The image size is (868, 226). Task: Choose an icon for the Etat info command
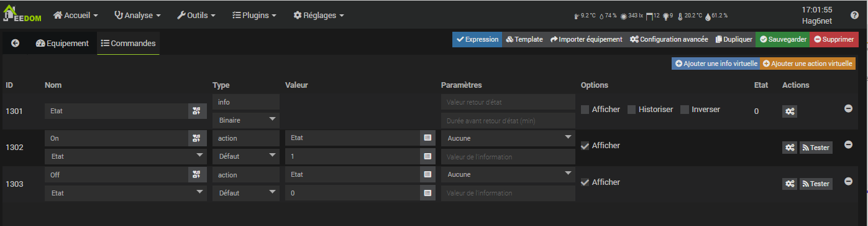[x=197, y=111]
